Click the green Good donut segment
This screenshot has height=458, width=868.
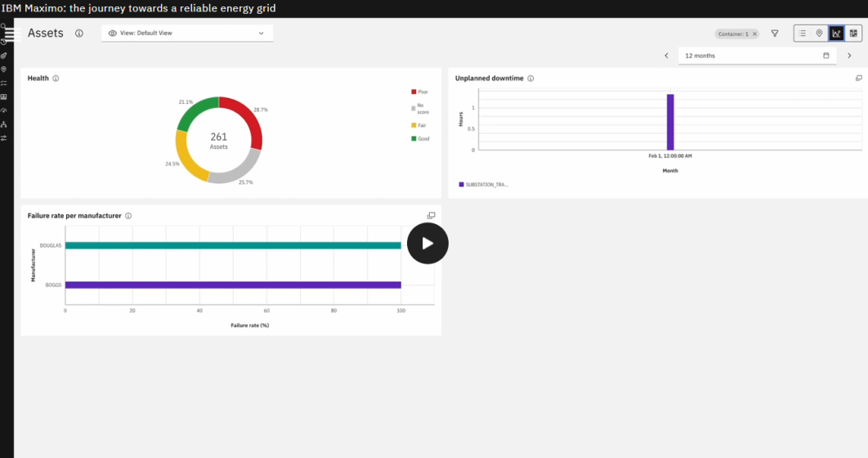point(195,110)
